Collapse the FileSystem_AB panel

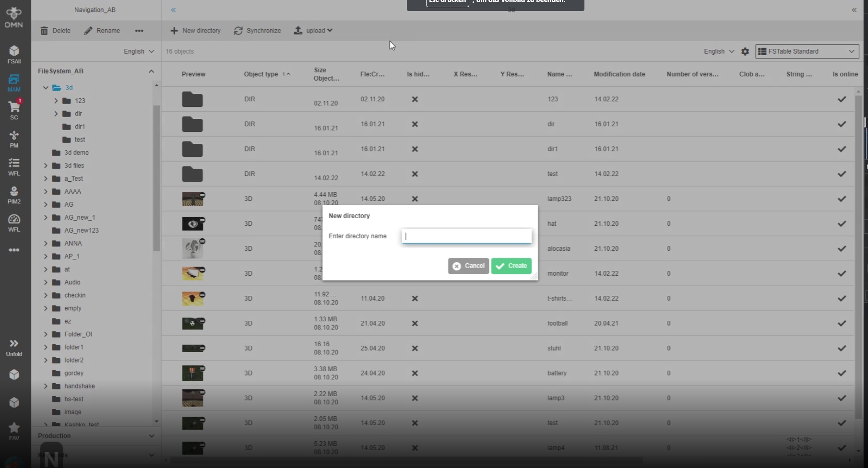pos(151,71)
